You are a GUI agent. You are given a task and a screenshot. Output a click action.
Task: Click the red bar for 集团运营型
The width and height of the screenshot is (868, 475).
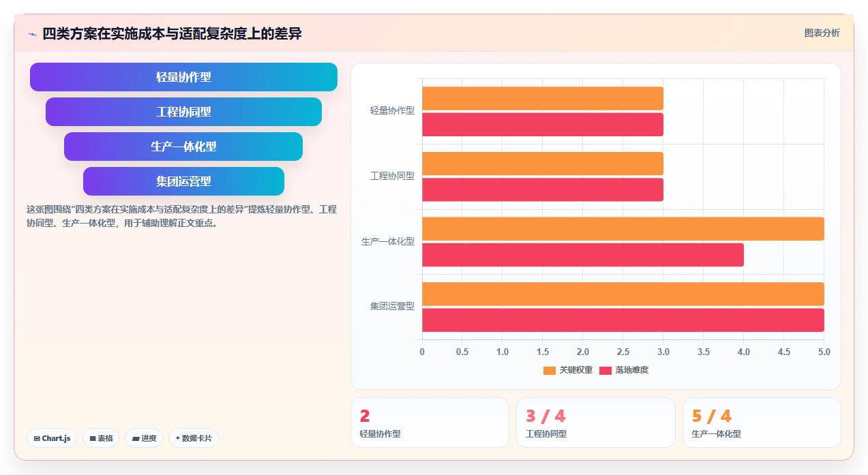(623, 320)
